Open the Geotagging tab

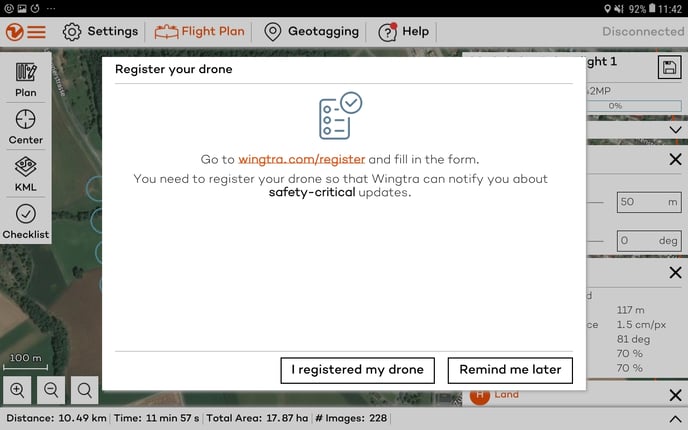click(311, 32)
